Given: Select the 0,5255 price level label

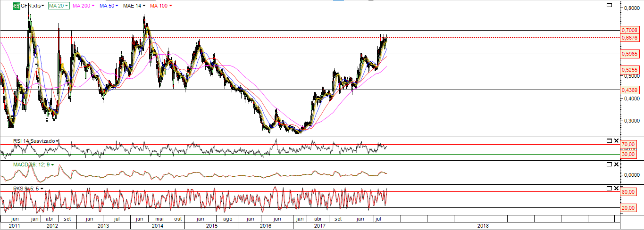Looking at the screenshot, I should coord(629,70).
